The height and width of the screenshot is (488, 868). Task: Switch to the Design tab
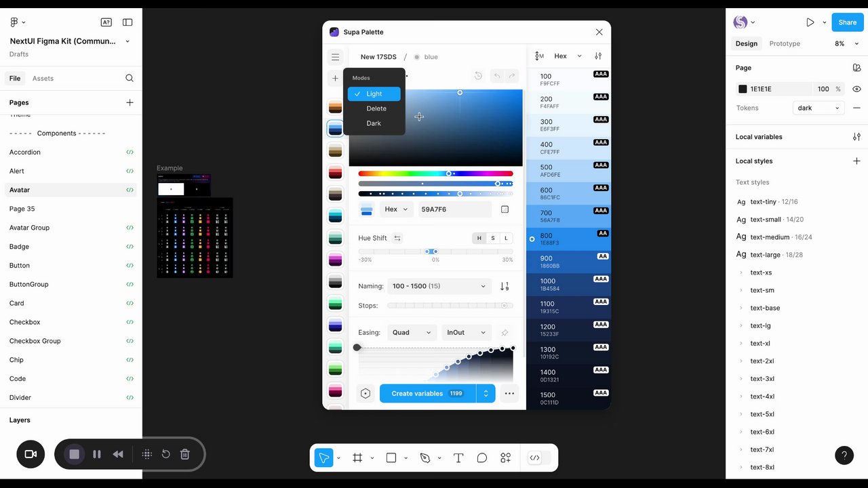point(746,43)
